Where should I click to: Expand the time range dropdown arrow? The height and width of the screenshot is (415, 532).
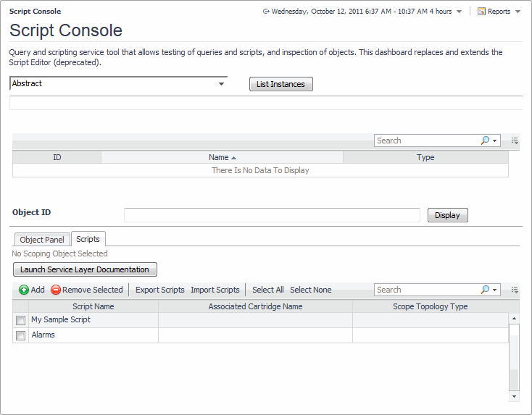point(459,12)
